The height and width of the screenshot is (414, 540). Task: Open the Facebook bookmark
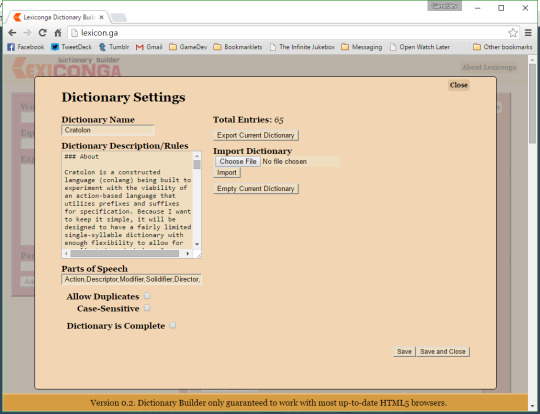[x=26, y=47]
